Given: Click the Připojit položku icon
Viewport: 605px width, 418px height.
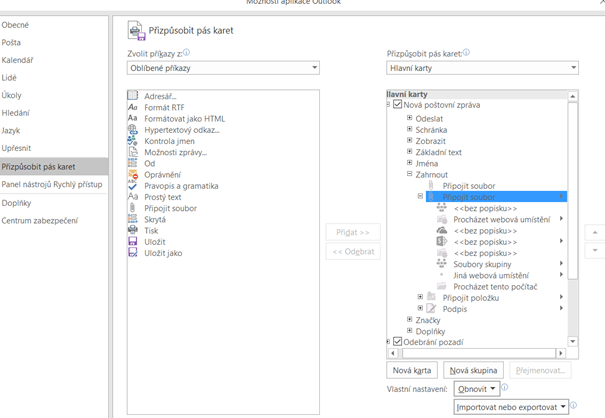Looking at the screenshot, I should [431, 297].
